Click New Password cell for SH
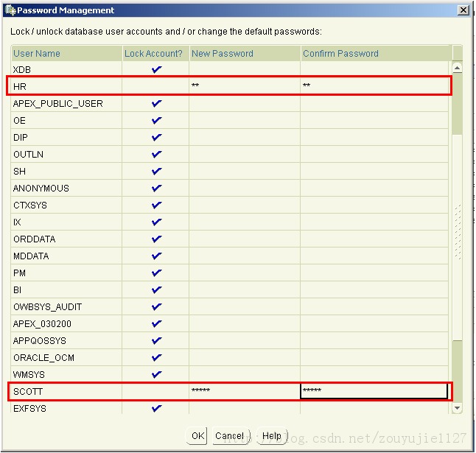The height and width of the screenshot is (453, 476). tap(245, 172)
